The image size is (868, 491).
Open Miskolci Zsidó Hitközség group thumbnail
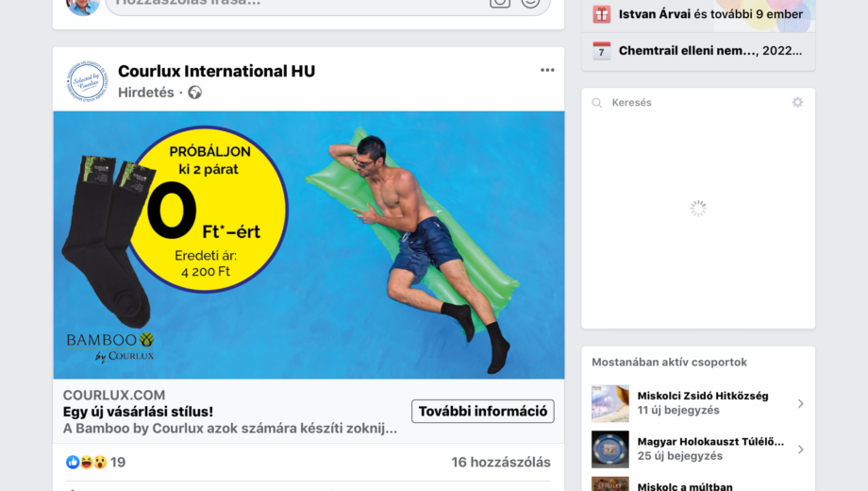610,403
